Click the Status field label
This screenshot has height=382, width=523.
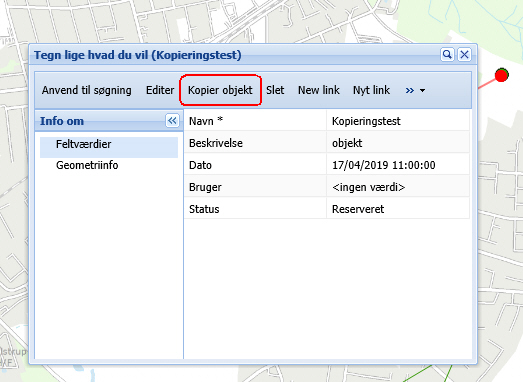204,209
